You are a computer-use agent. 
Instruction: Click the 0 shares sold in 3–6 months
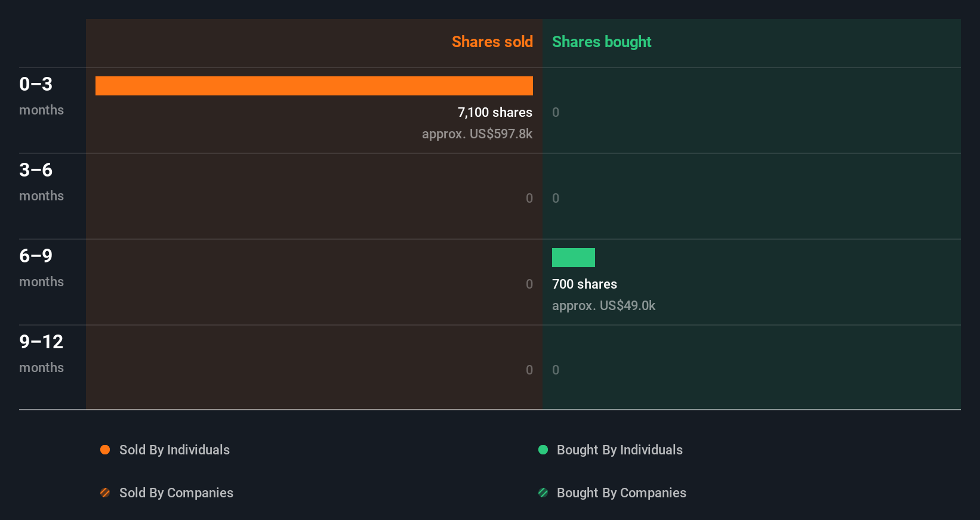click(x=529, y=198)
